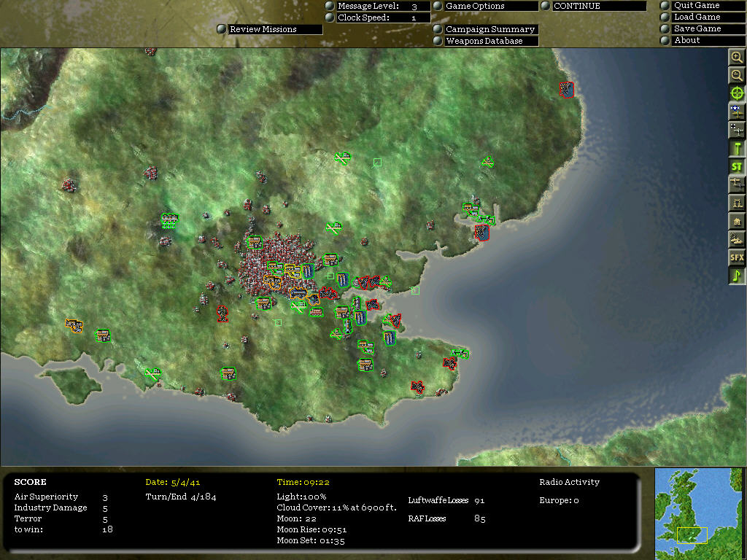Image resolution: width=747 pixels, height=560 pixels.
Task: Click the Time 09:22 readout
Action: 303,483
